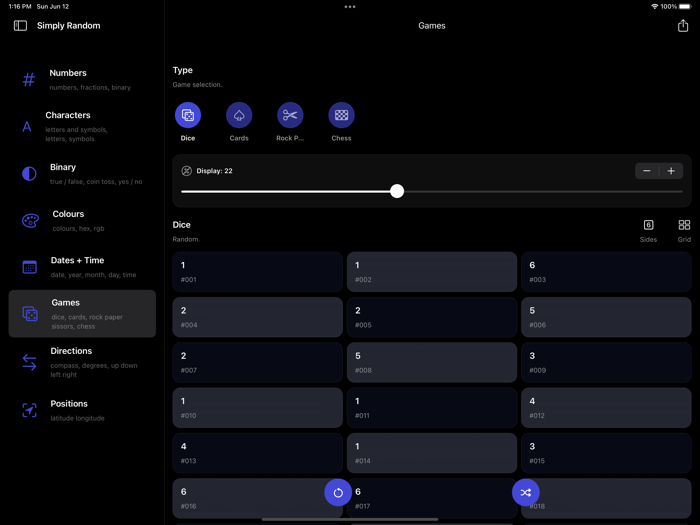The width and height of the screenshot is (700, 525).
Task: Click the Games dice sidebar icon
Action: tap(30, 313)
